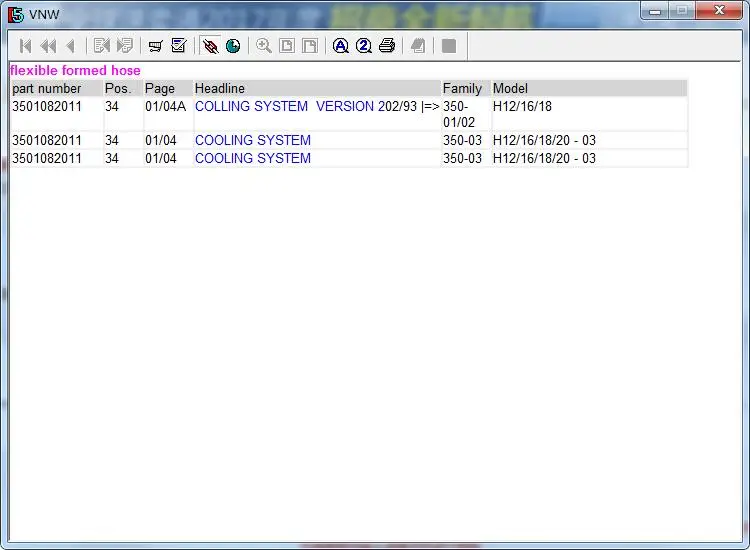Image resolution: width=750 pixels, height=550 pixels.
Task: Select part number 3501082011 in first row
Action: [47, 106]
